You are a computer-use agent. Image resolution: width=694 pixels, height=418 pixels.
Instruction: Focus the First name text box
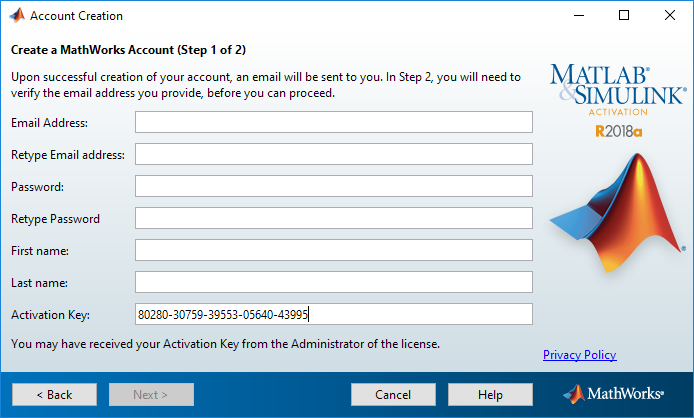pos(334,250)
